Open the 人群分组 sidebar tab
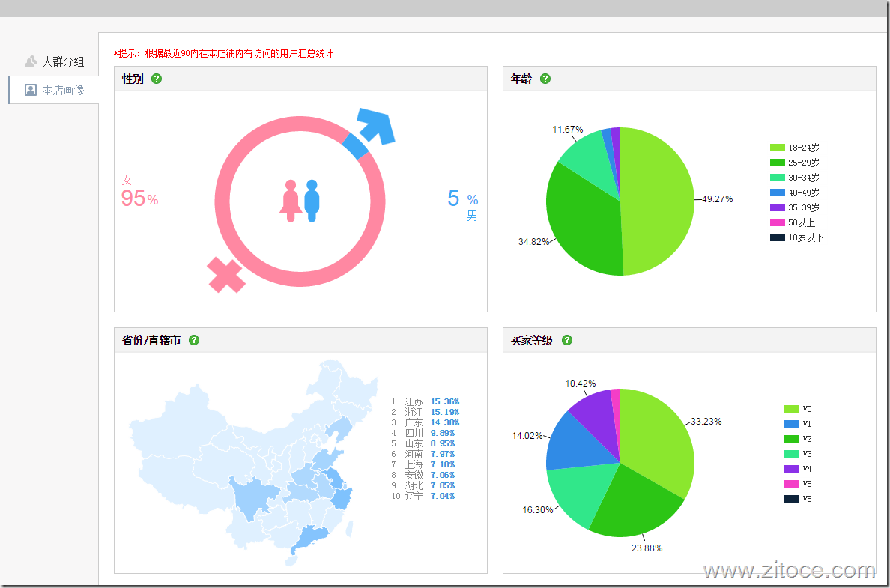The height and width of the screenshot is (588, 890). [63, 61]
